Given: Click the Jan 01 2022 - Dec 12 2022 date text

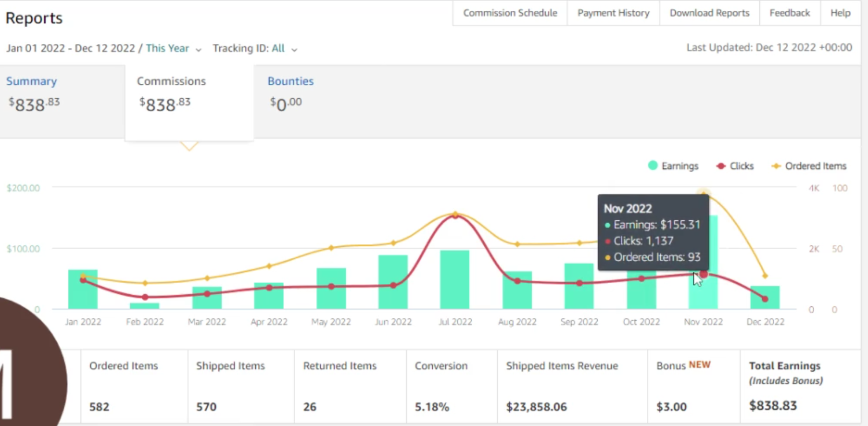Looking at the screenshot, I should click(x=71, y=49).
